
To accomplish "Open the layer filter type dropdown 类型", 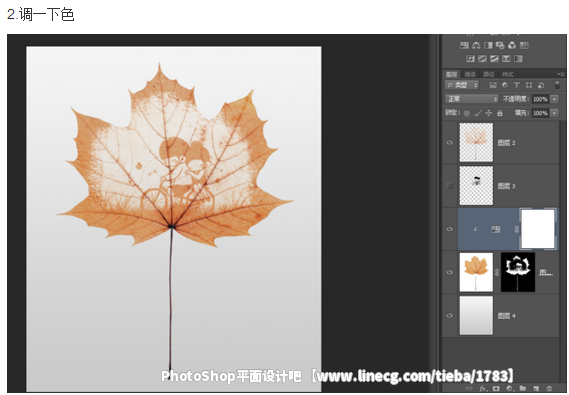I will [x=462, y=85].
